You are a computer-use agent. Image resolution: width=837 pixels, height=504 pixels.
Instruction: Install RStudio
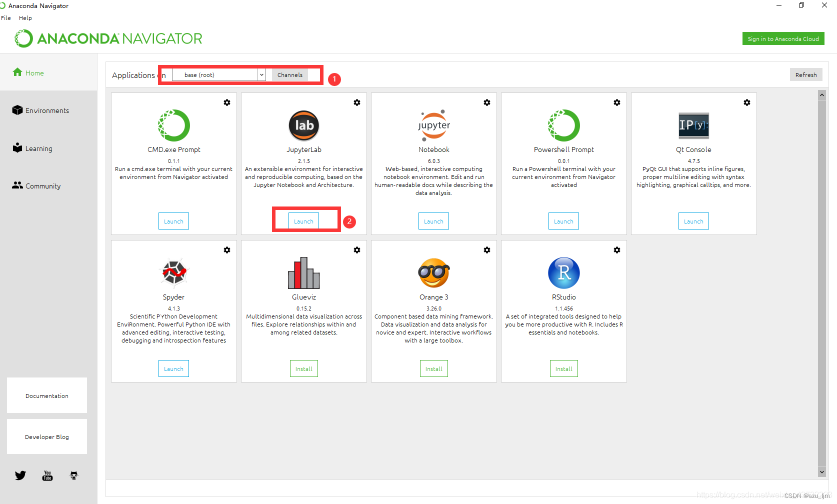click(x=564, y=369)
